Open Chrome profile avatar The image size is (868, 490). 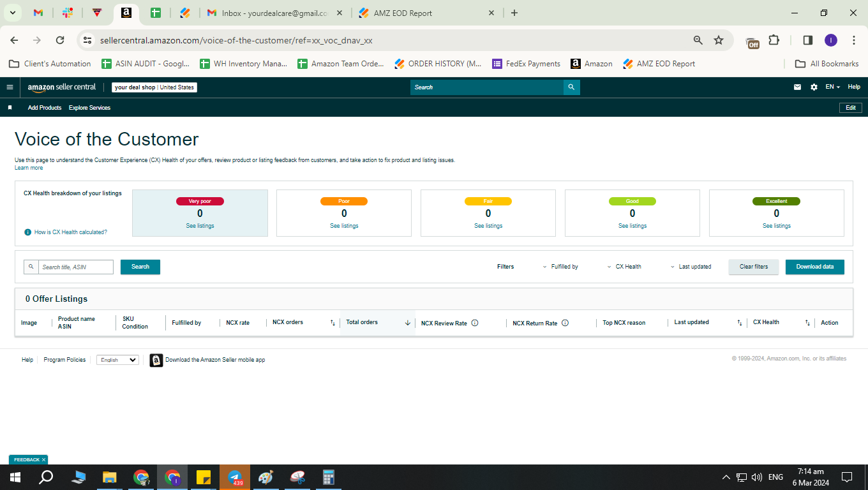831,40
